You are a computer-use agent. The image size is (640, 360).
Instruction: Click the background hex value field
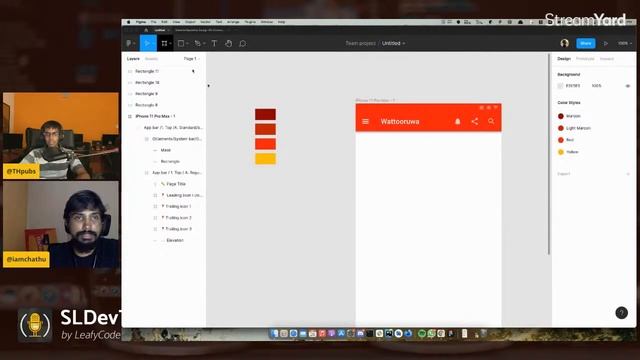[x=573, y=86]
